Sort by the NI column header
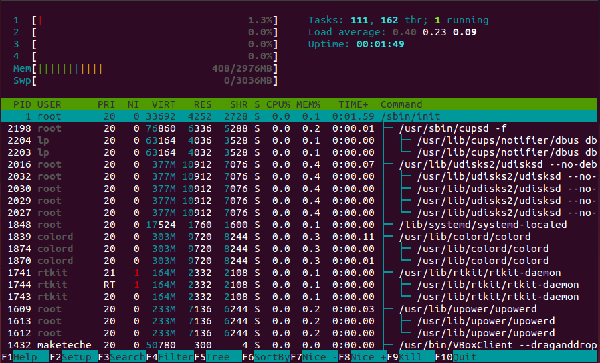Viewport: 600px width, 363px height. coord(133,104)
